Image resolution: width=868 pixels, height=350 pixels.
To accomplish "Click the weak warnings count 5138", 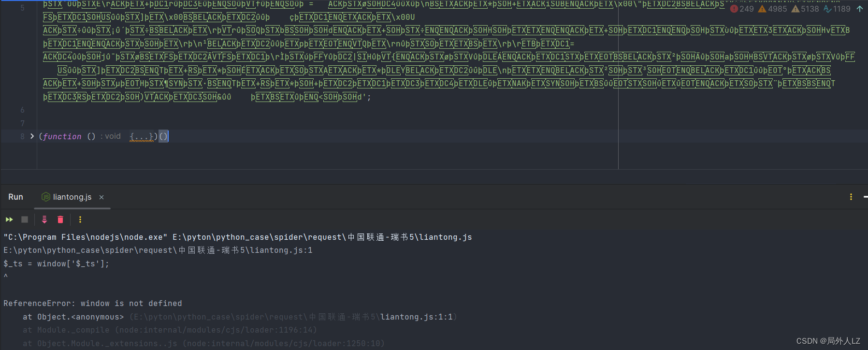I will [805, 9].
